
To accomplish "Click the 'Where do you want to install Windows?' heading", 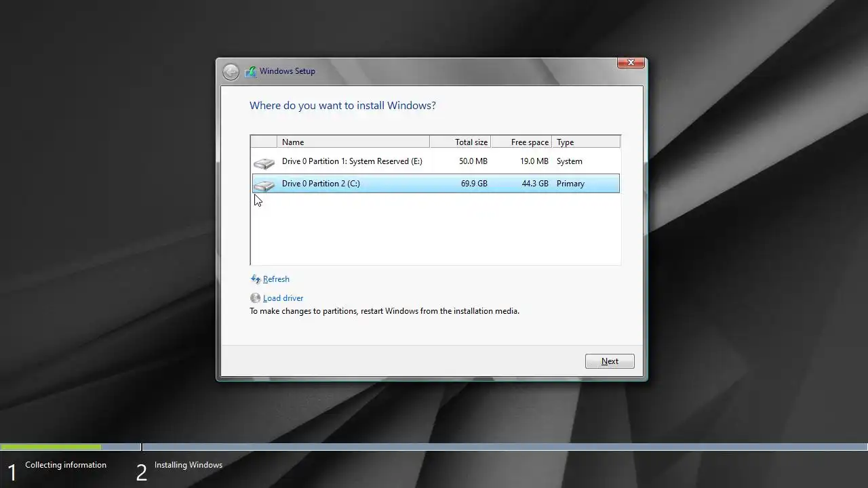I will click(x=342, y=106).
